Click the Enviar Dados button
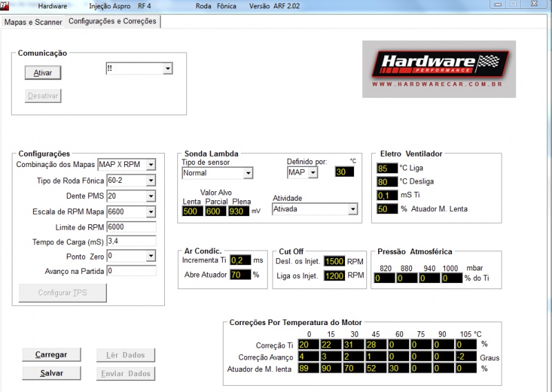 (126, 373)
